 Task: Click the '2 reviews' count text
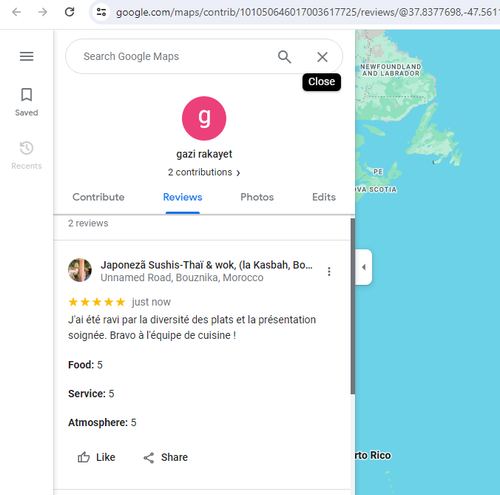click(x=88, y=223)
